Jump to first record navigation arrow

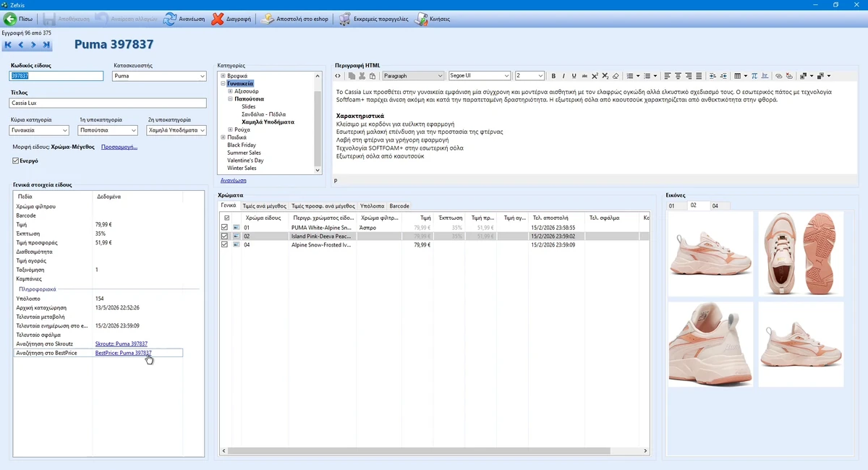[x=9, y=45]
